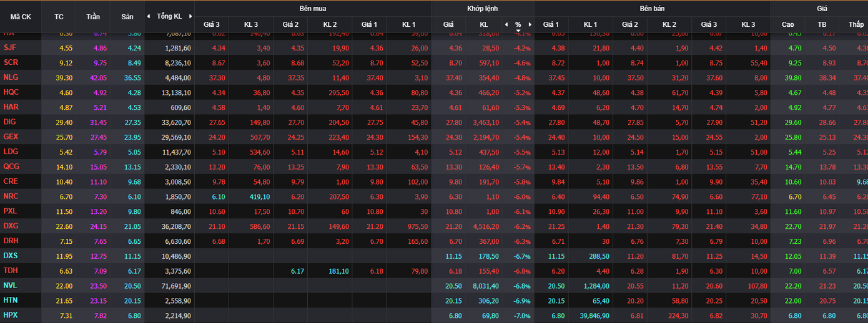Click right arrow beside Tổng KL header
868x323 pixels.
(x=190, y=16)
